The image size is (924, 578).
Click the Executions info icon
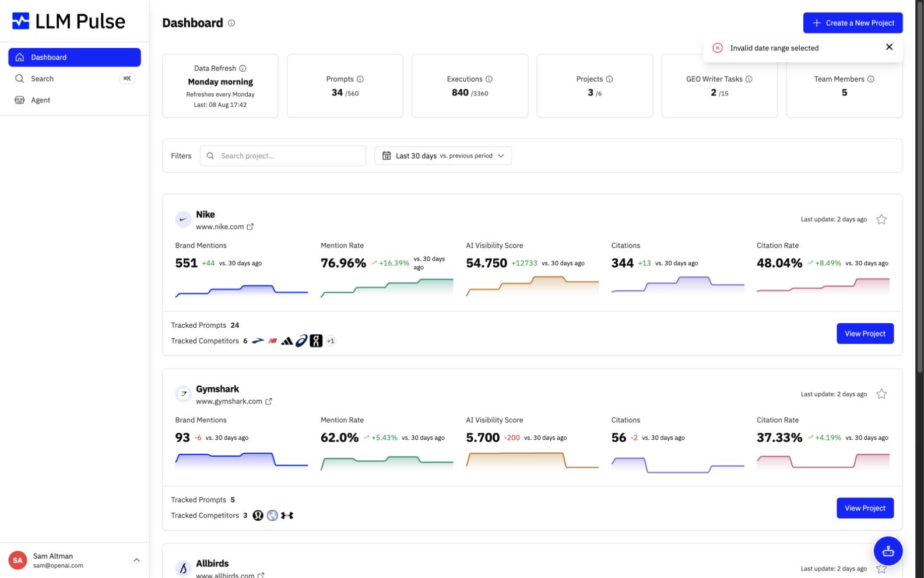tap(489, 79)
